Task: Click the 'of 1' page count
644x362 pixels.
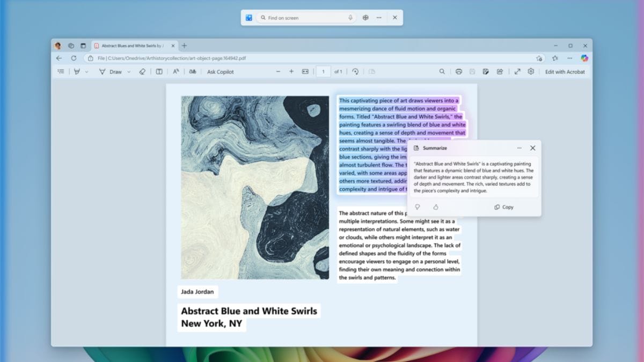Action: [x=338, y=71]
